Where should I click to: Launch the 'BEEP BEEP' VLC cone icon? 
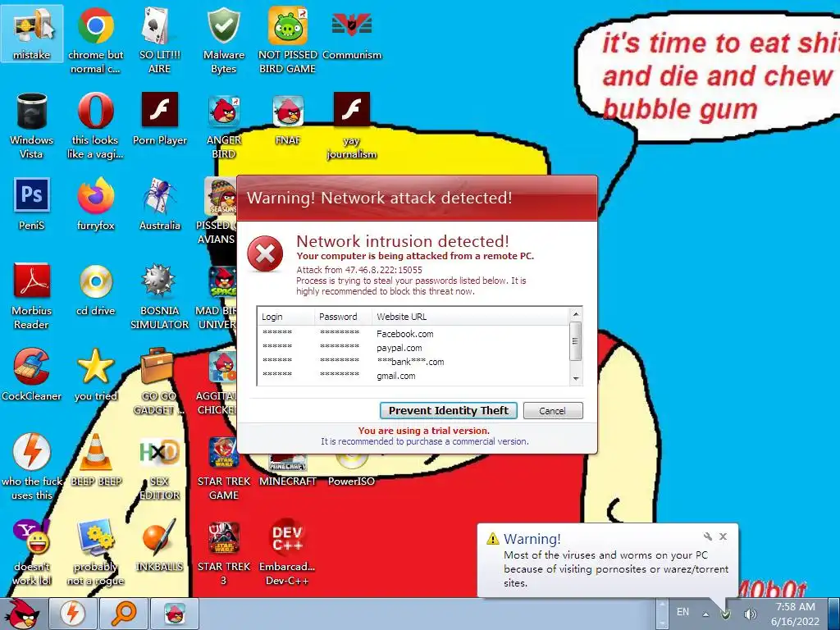click(x=96, y=459)
